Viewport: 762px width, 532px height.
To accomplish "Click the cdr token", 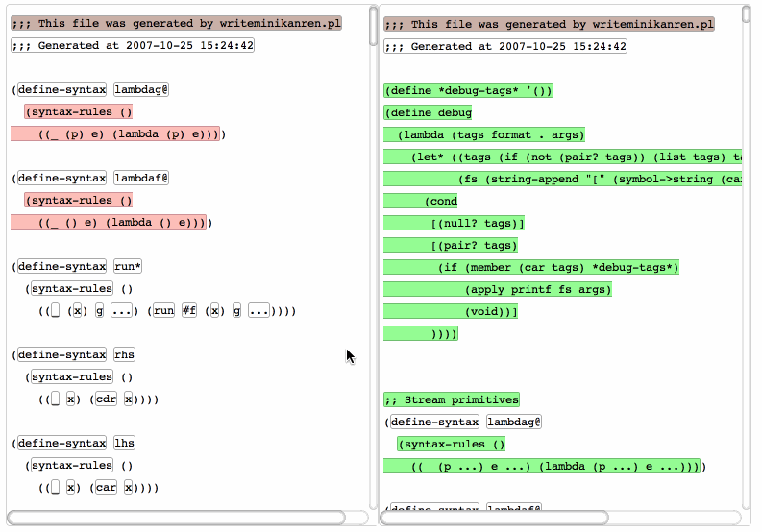I will tap(106, 399).
